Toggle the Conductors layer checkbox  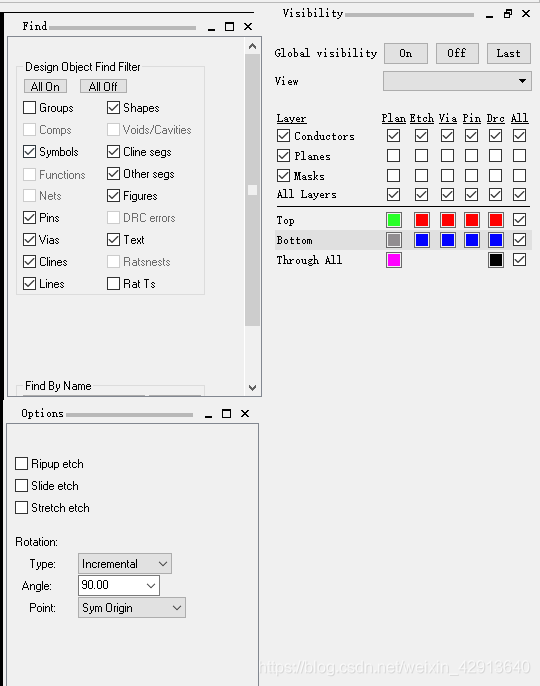click(284, 136)
